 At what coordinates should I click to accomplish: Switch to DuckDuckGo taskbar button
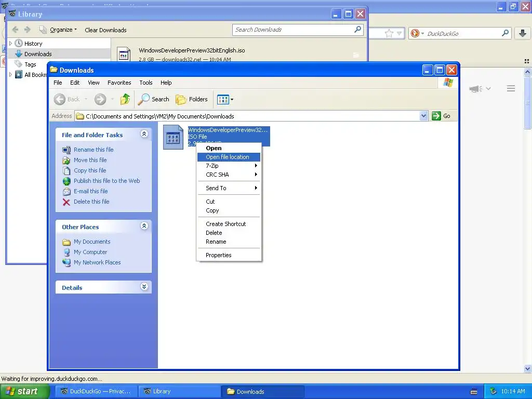click(97, 391)
